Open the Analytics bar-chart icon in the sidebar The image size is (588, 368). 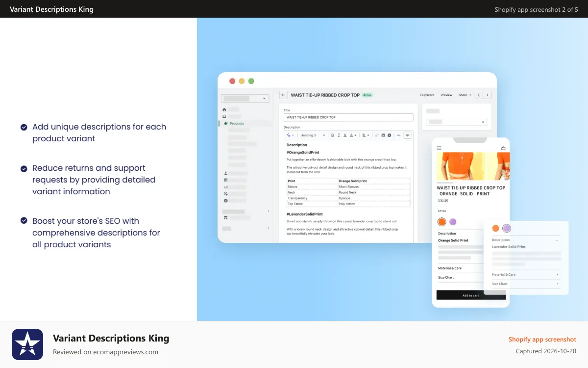coord(225,187)
